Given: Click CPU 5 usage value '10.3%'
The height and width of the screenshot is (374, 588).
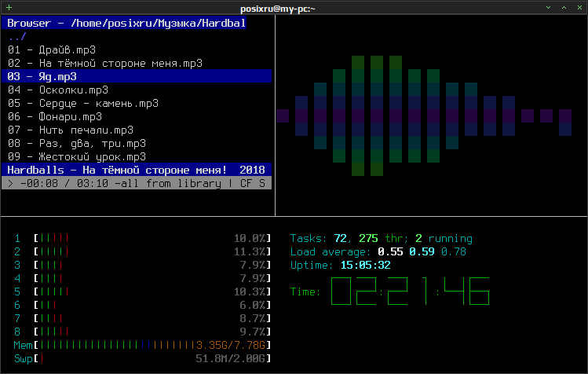Looking at the screenshot, I should coord(250,291).
